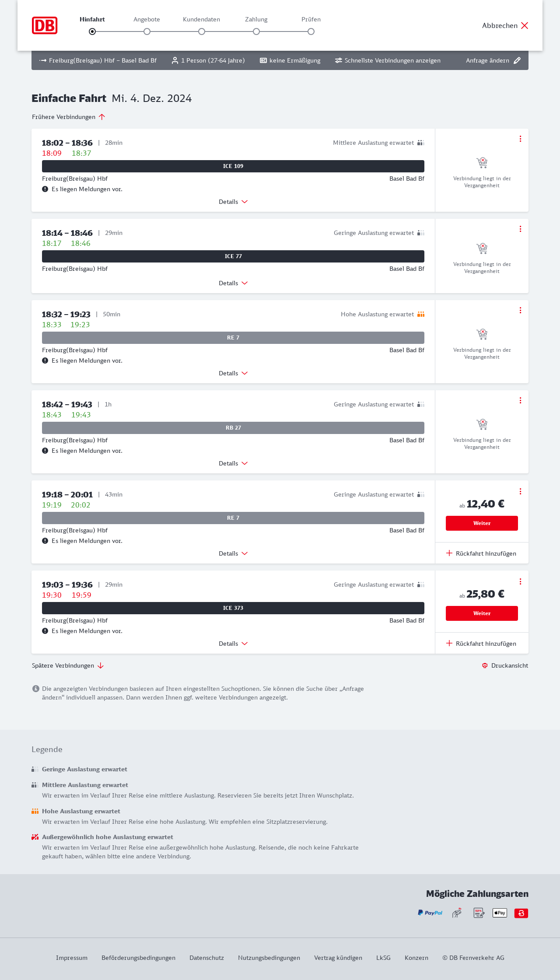Select the Zahlung step in progress bar

[256, 31]
